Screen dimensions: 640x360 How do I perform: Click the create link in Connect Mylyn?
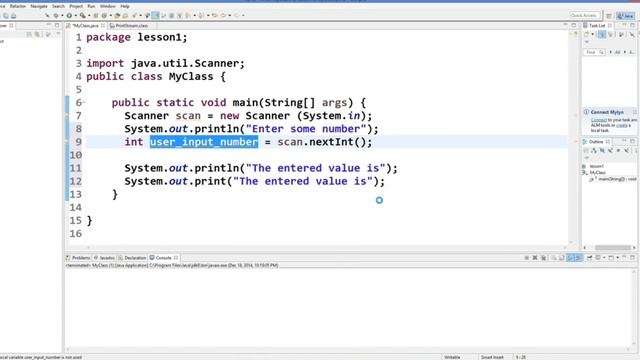(x=622, y=125)
